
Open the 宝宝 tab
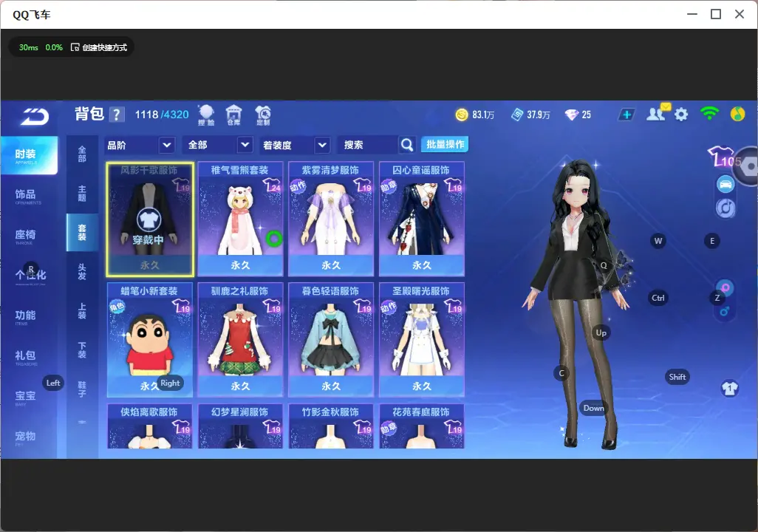(25, 397)
